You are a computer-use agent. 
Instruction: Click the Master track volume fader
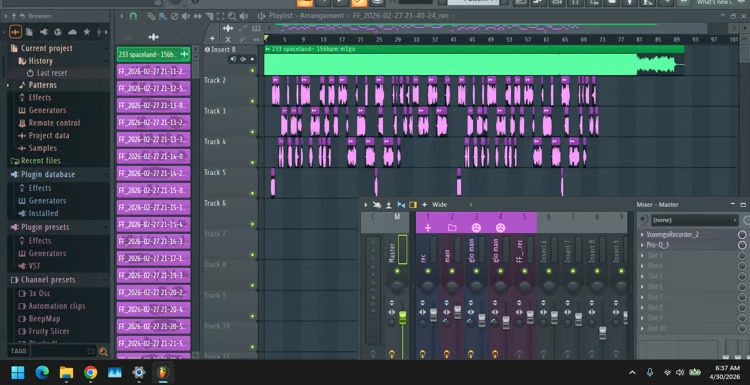(x=402, y=317)
